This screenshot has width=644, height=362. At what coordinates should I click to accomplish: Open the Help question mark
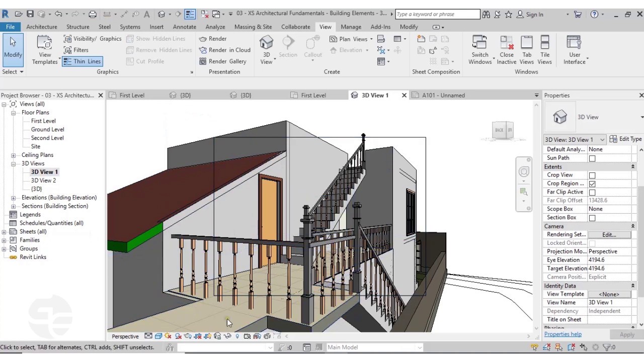click(594, 15)
